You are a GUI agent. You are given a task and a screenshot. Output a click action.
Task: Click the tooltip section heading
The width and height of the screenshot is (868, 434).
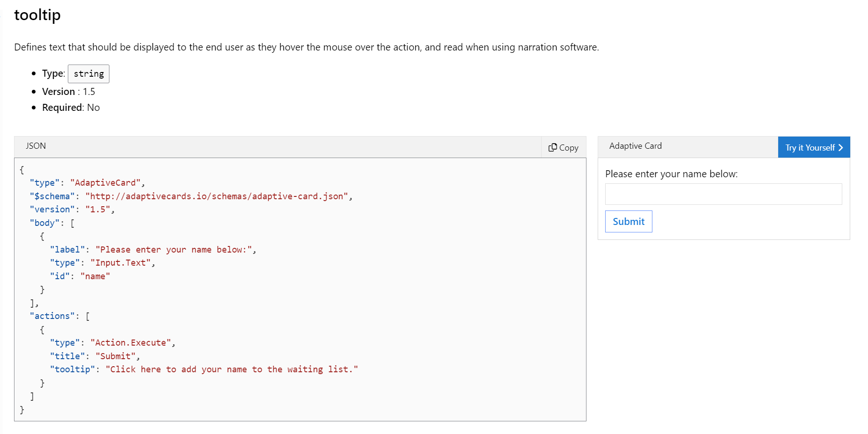pos(37,15)
